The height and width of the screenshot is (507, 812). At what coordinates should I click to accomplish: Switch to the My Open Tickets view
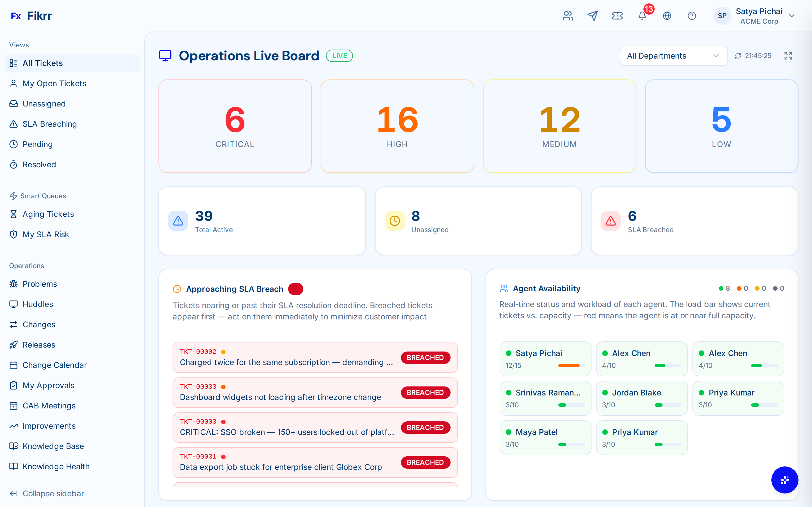click(x=54, y=83)
